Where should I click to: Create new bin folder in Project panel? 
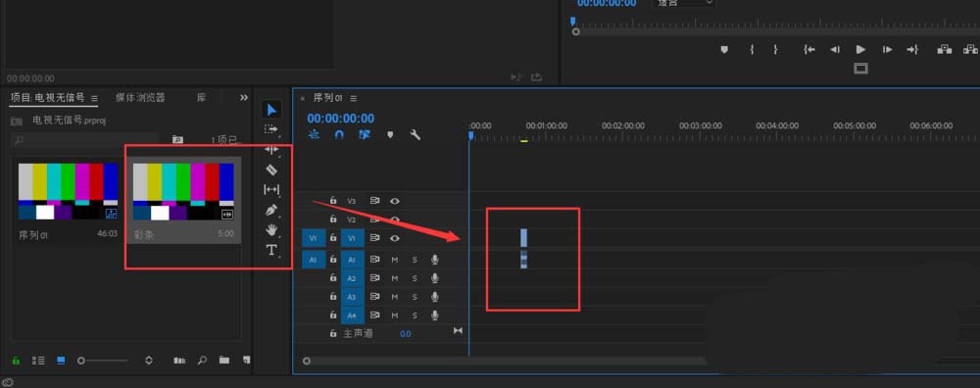pyautogui.click(x=223, y=361)
